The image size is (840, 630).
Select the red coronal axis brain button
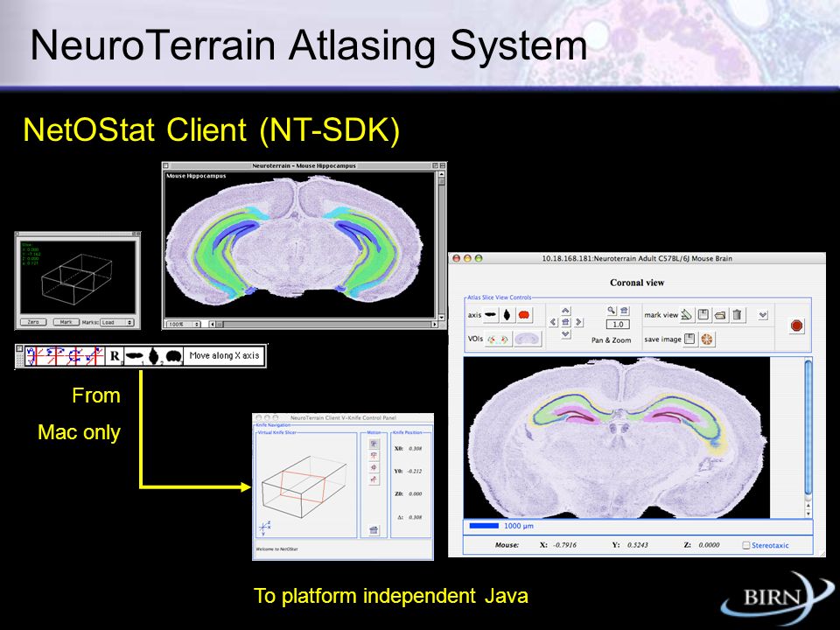524,315
